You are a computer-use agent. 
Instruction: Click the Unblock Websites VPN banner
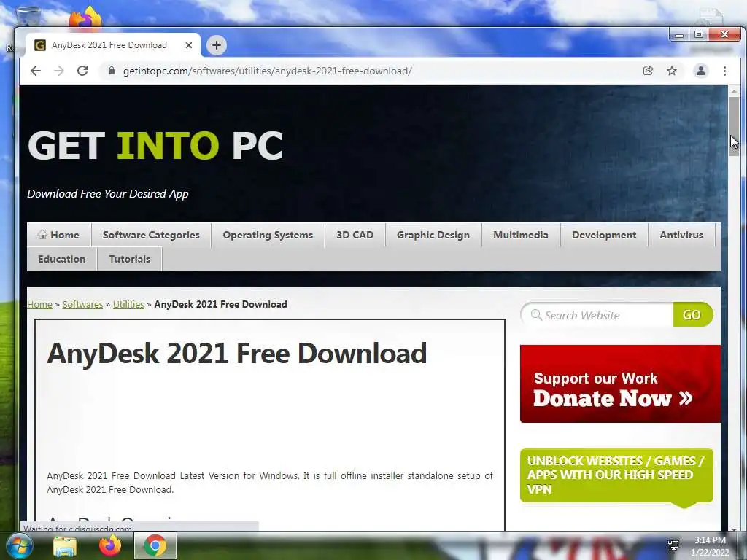(616, 475)
